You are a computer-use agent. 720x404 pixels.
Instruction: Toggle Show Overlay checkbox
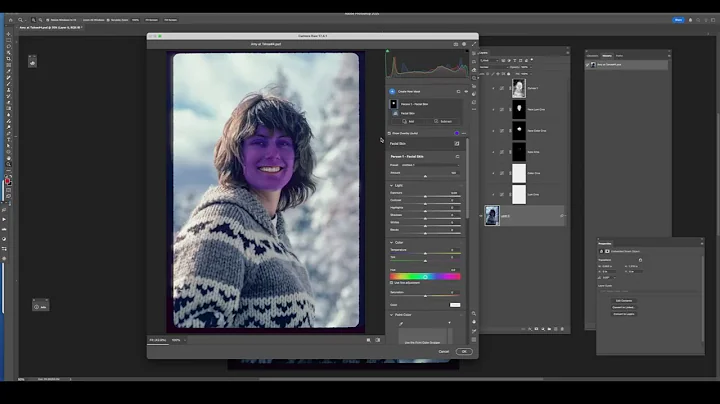(389, 133)
